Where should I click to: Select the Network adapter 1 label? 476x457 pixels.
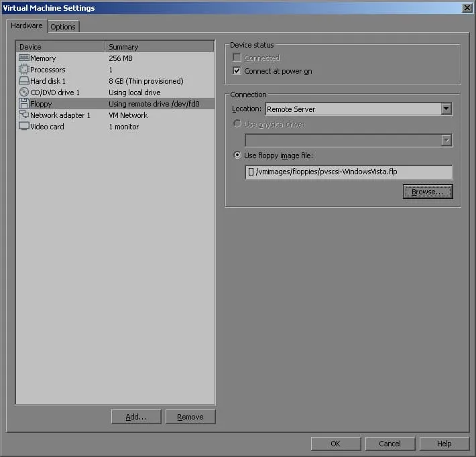click(60, 115)
